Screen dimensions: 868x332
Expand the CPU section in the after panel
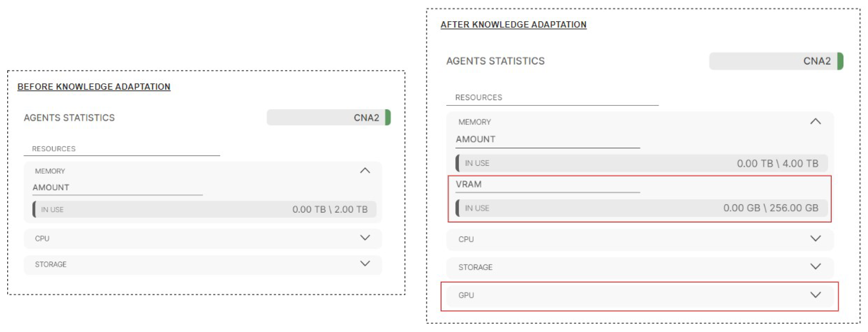tap(815, 239)
